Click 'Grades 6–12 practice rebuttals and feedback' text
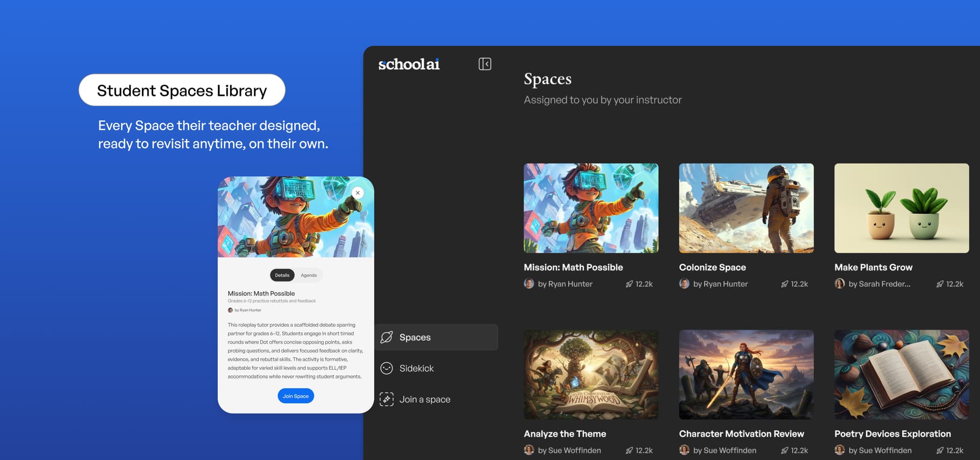Viewport: 980px width, 460px height. tap(272, 301)
